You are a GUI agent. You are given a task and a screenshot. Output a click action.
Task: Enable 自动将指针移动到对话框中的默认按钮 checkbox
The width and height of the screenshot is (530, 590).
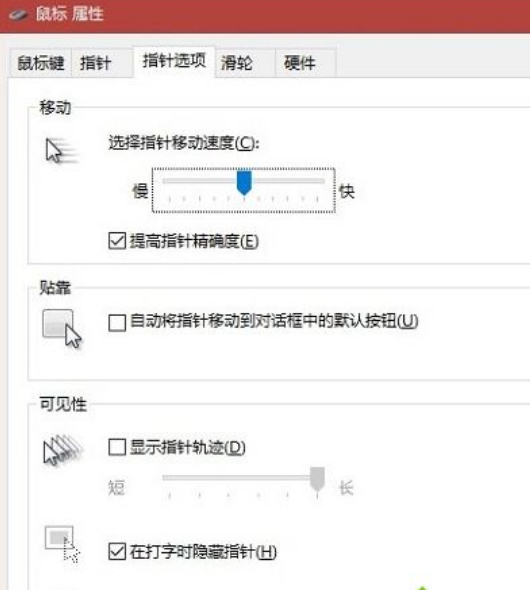tap(117, 322)
